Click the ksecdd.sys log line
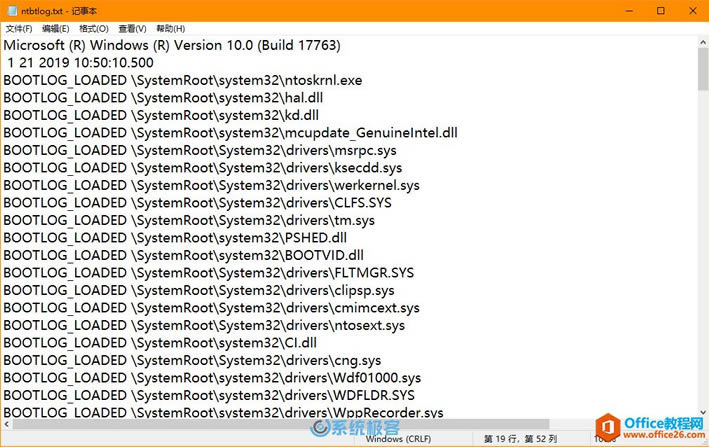The width and height of the screenshot is (709, 447). (203, 168)
